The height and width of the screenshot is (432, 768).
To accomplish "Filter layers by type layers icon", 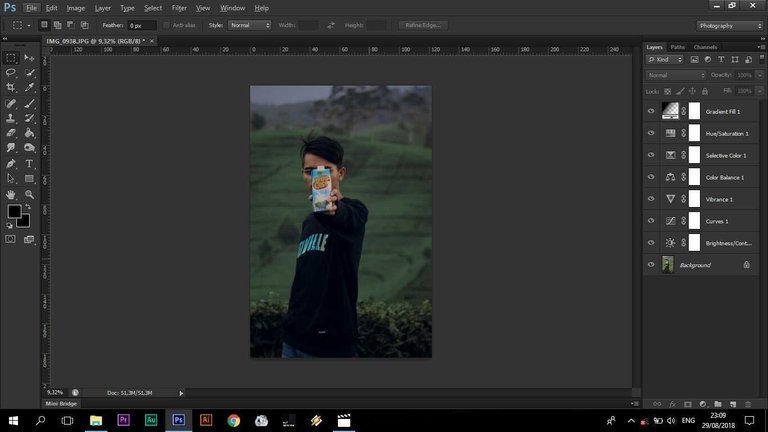I will [x=721, y=59].
